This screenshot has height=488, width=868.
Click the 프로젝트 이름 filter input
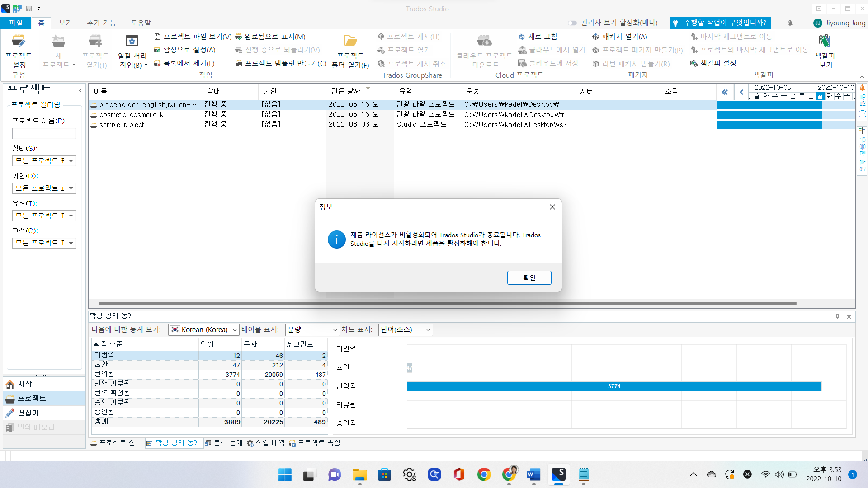click(44, 133)
